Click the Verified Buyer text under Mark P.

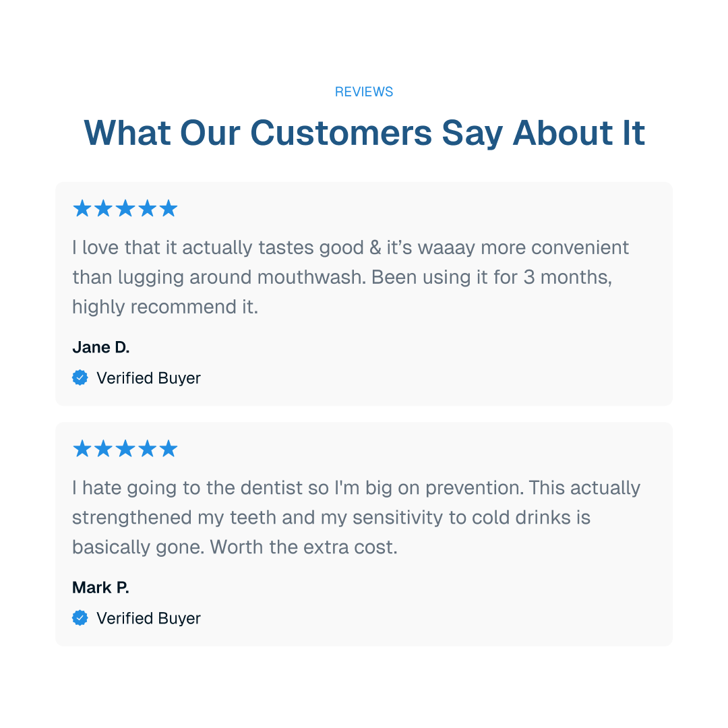click(148, 618)
